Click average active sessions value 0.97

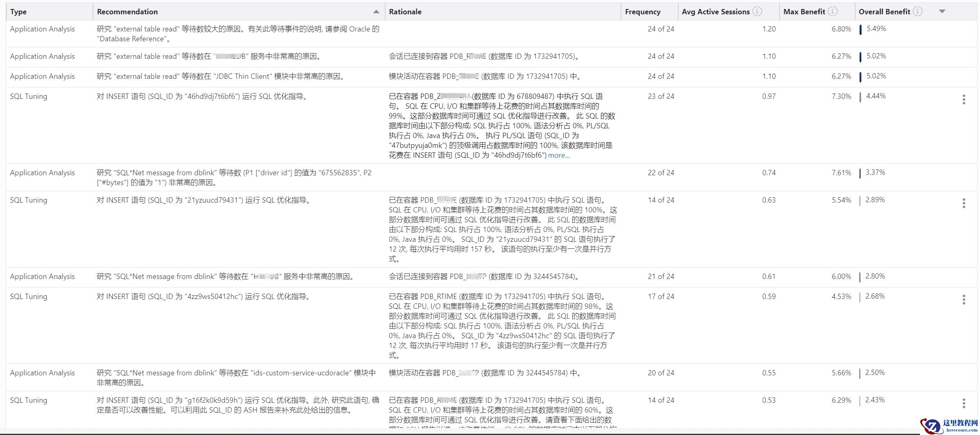[769, 96]
